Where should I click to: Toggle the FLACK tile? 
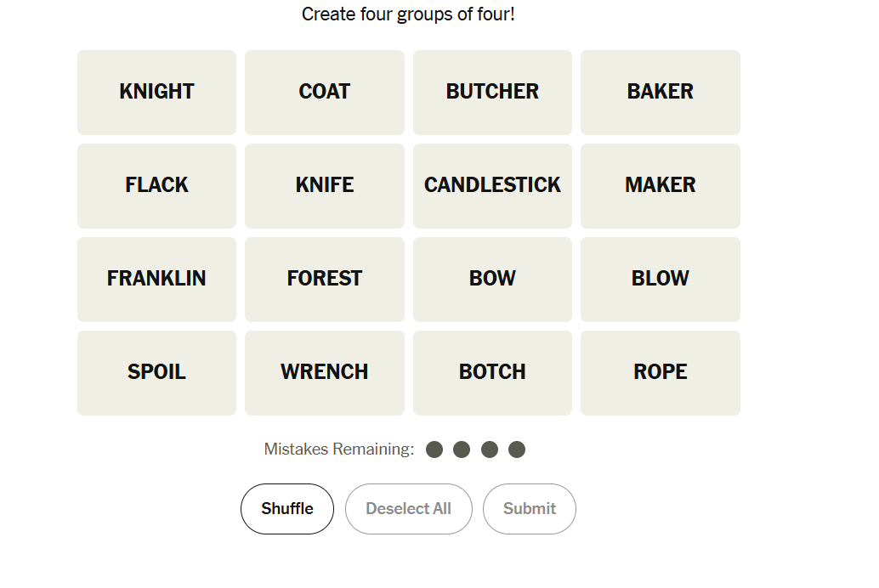coord(156,185)
